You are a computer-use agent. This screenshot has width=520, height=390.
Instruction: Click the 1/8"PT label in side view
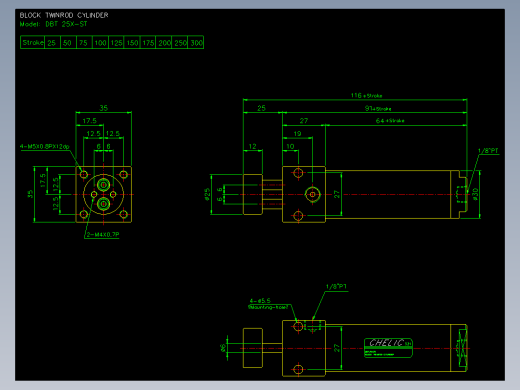click(488, 151)
